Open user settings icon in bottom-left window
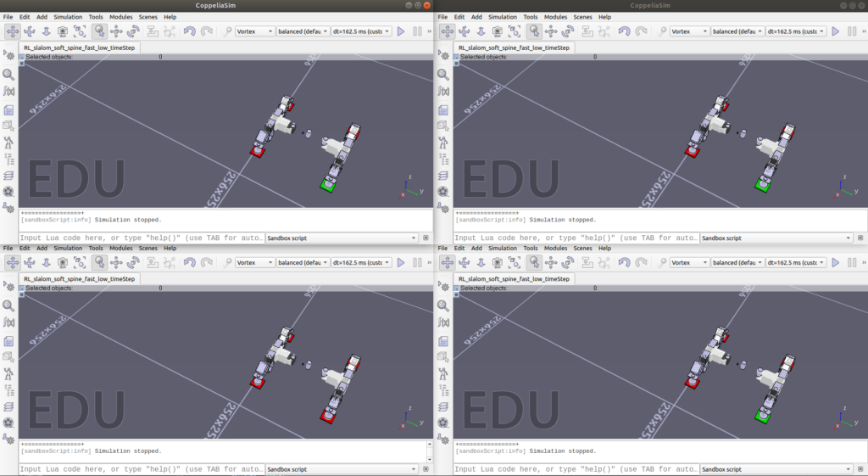 tap(8, 439)
